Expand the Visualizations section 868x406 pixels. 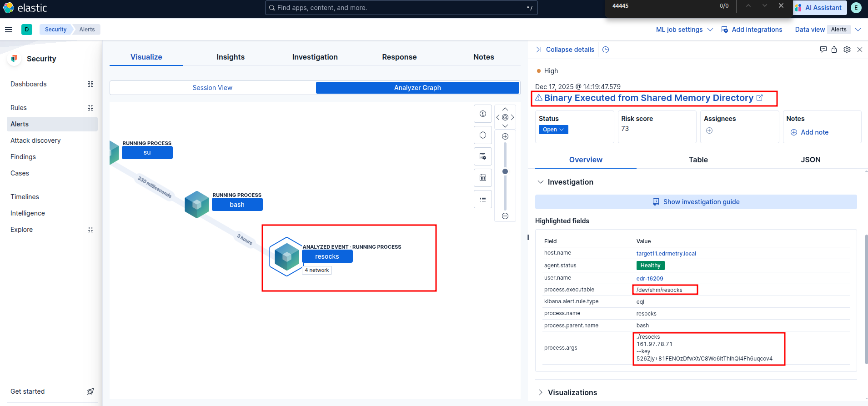(572, 392)
